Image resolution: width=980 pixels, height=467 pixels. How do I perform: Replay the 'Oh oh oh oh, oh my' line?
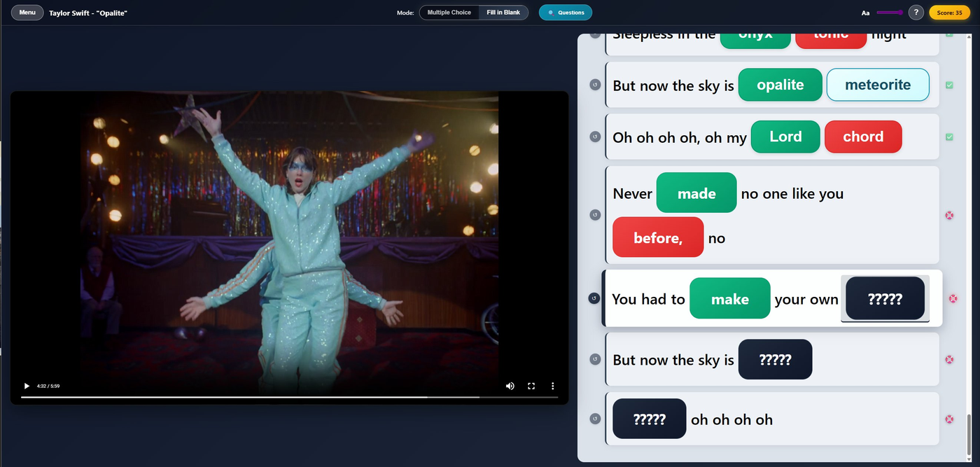pos(595,137)
